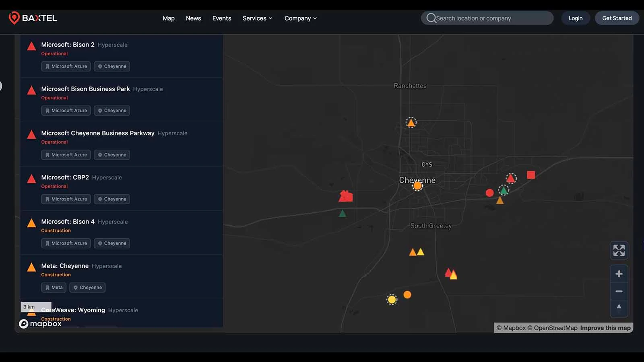Click the search location or company input field
The width and height of the screenshot is (644, 362).
tap(487, 18)
